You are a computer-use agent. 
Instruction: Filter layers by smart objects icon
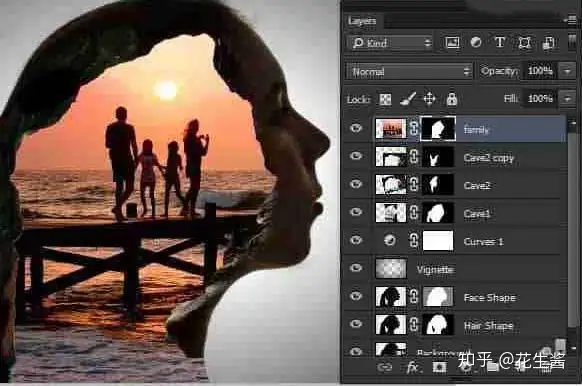tap(549, 43)
